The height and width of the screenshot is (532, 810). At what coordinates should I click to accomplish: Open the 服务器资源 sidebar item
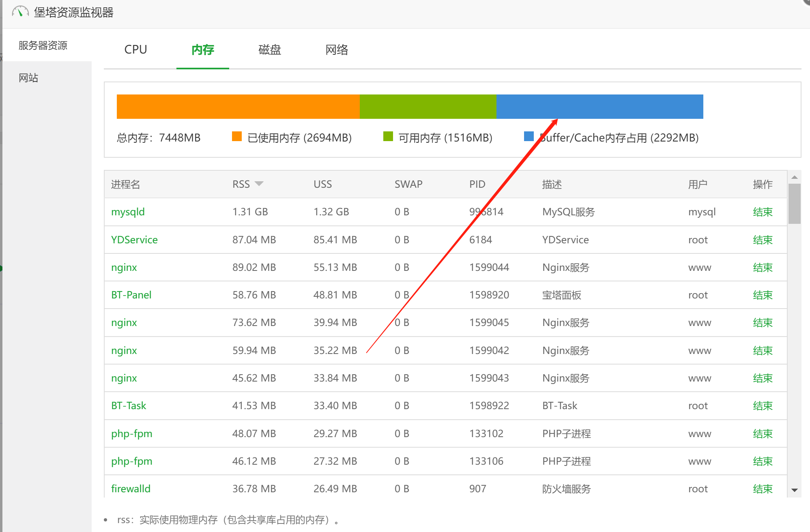tap(43, 45)
